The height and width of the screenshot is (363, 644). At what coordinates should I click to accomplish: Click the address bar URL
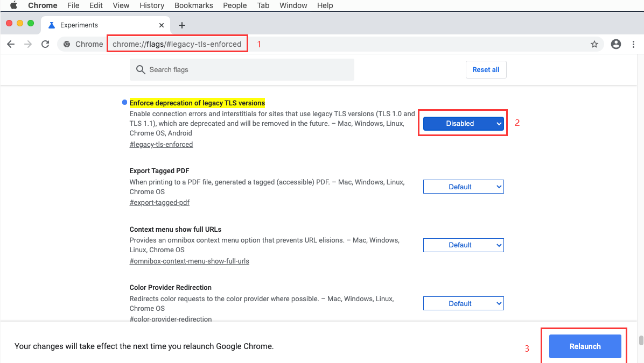pos(177,44)
